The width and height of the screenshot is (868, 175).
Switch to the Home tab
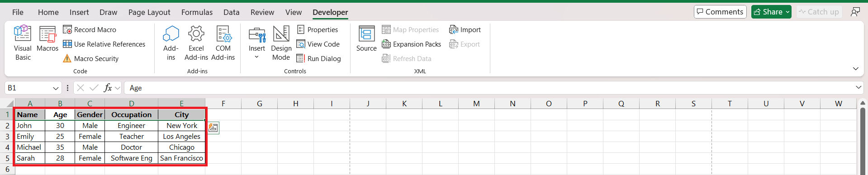pyautogui.click(x=48, y=12)
